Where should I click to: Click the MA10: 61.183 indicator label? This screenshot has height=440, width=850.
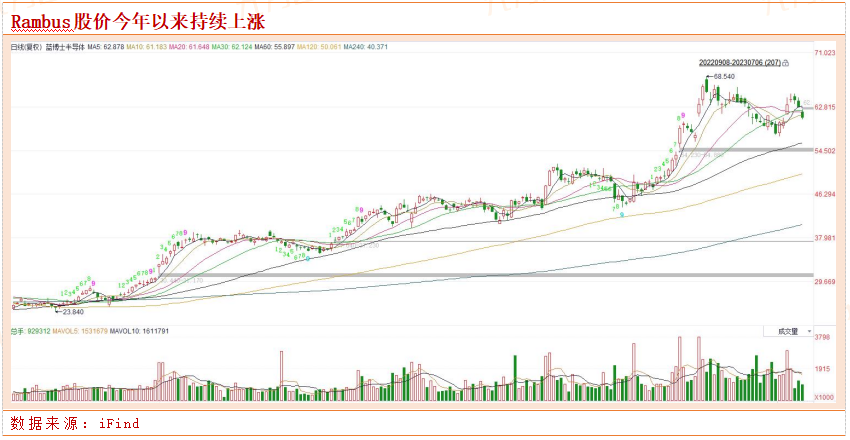[146, 47]
